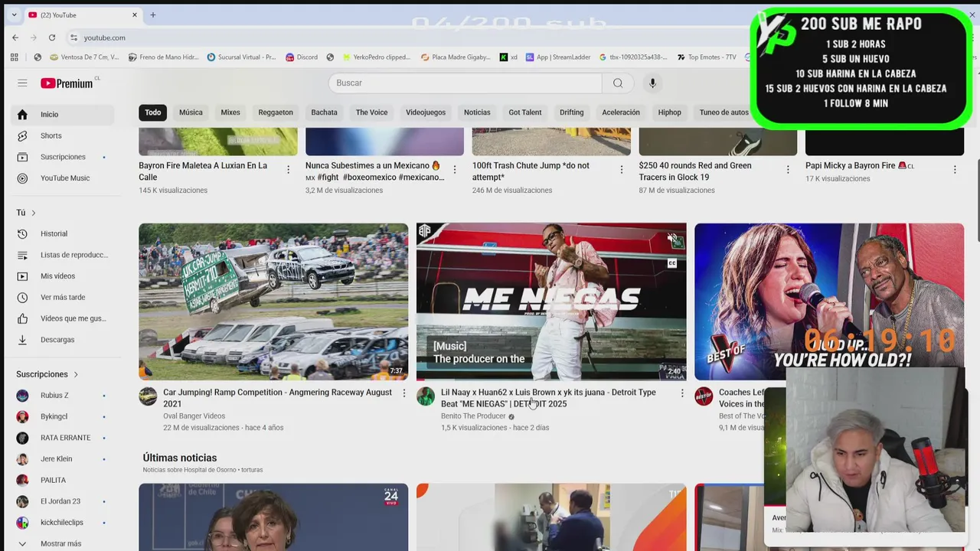Viewport: 980px width, 551px height.
Task: Select the Drifting filter chip
Action: (571, 112)
